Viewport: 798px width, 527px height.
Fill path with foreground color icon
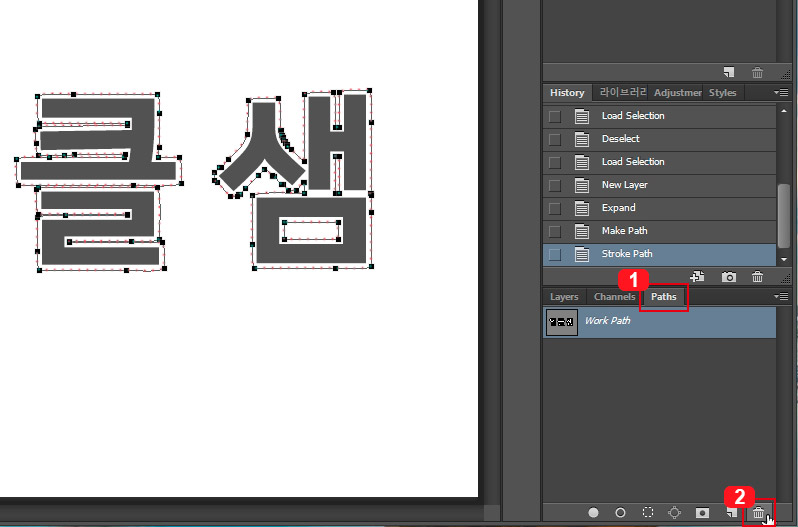tap(593, 512)
